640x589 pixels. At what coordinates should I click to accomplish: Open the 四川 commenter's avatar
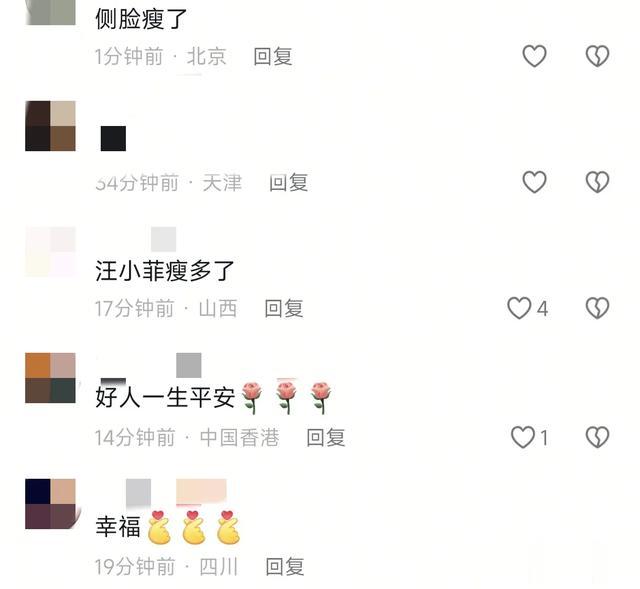tap(50, 504)
